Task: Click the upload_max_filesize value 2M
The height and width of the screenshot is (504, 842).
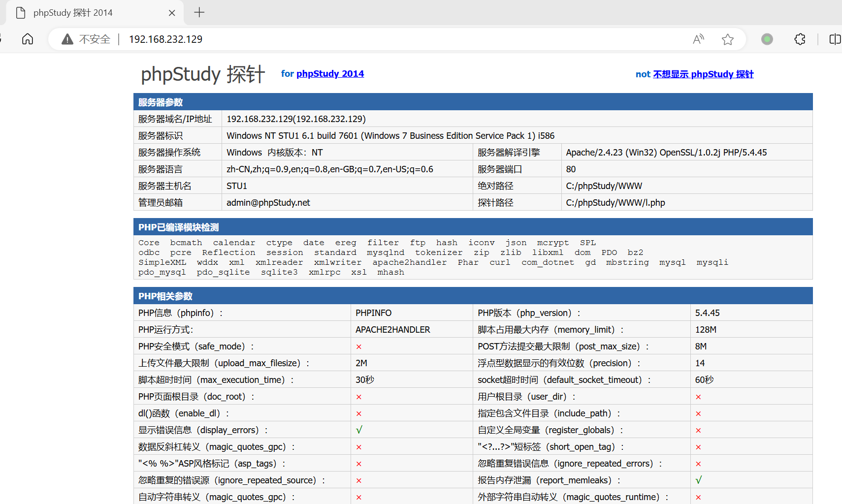Action: pyautogui.click(x=361, y=363)
